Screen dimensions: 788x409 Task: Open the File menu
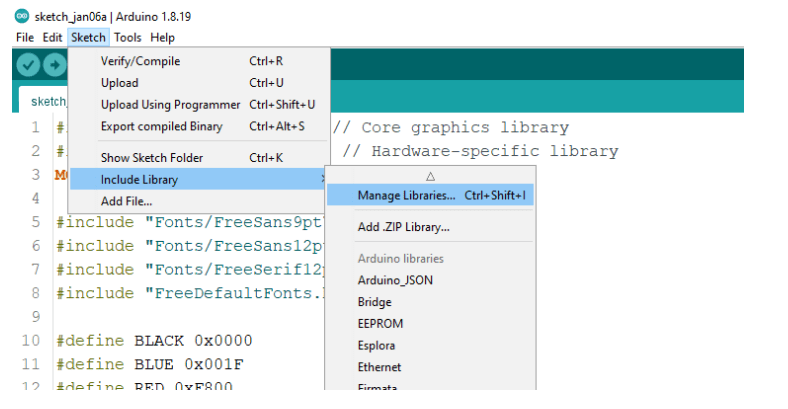point(26,37)
